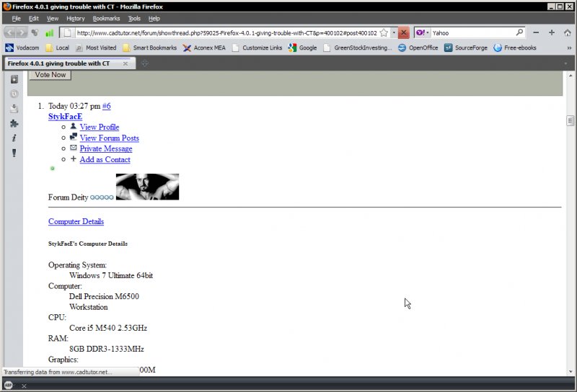
Task: Bookmark this page with the star icon
Action: click(384, 33)
